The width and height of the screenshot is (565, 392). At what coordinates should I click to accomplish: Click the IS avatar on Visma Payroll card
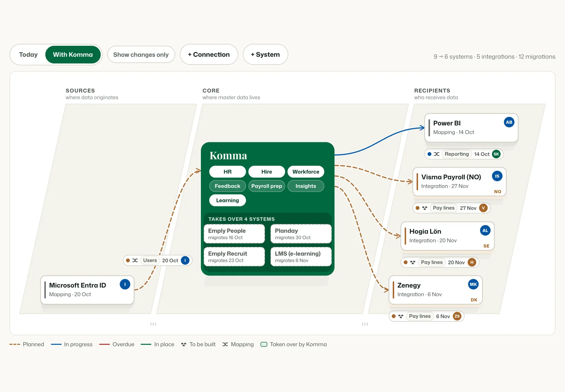pyautogui.click(x=497, y=176)
